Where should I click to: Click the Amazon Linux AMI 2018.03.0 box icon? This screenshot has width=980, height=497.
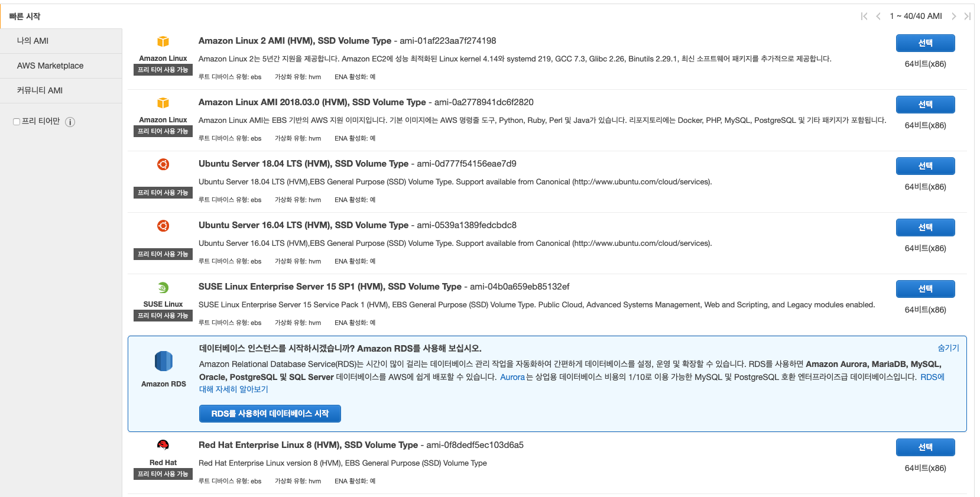click(163, 103)
